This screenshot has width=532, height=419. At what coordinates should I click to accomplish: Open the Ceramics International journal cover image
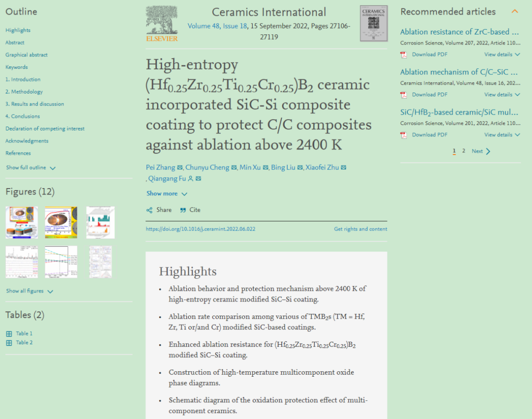[374, 23]
